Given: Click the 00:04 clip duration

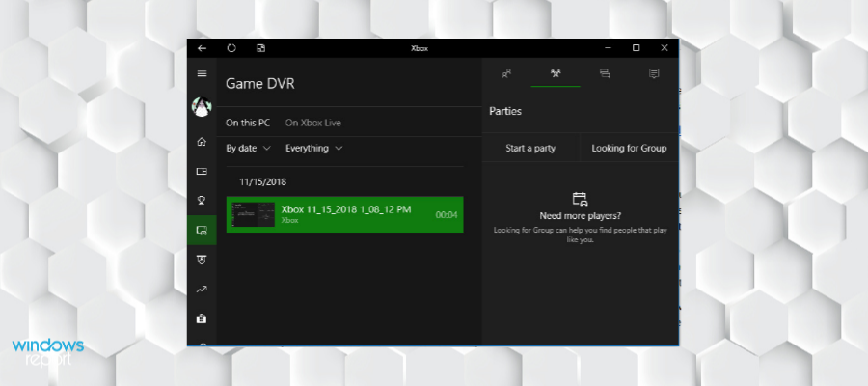Looking at the screenshot, I should click(x=447, y=215).
